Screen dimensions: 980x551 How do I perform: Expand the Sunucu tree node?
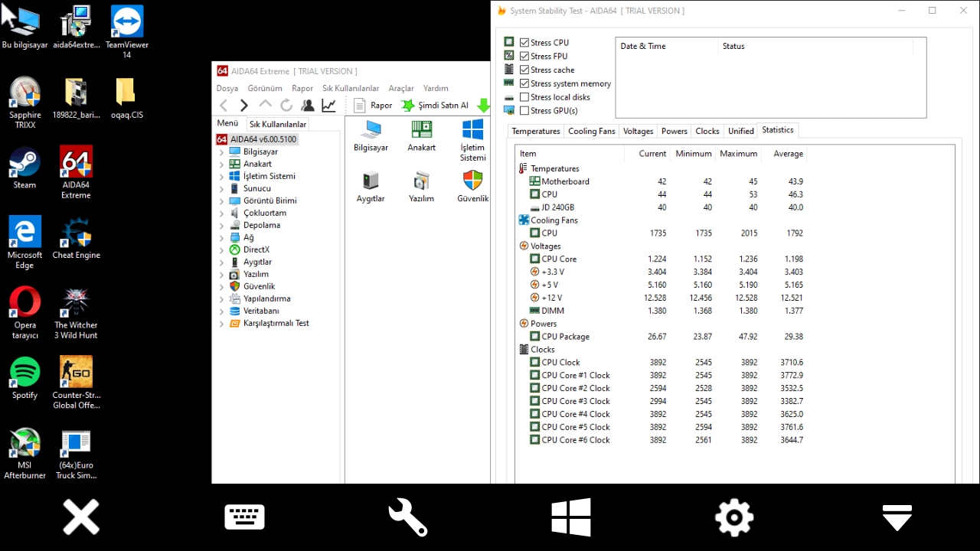point(222,189)
